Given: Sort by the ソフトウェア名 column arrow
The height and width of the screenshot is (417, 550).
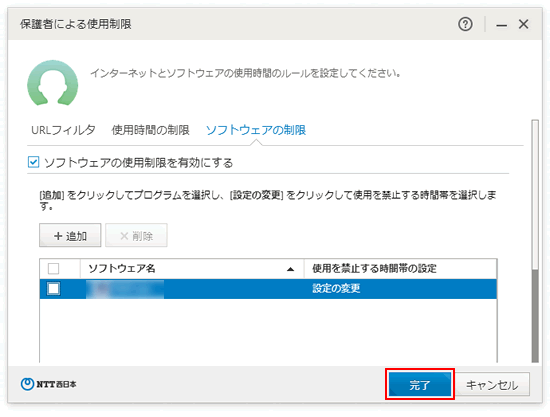Looking at the screenshot, I should pyautogui.click(x=290, y=269).
